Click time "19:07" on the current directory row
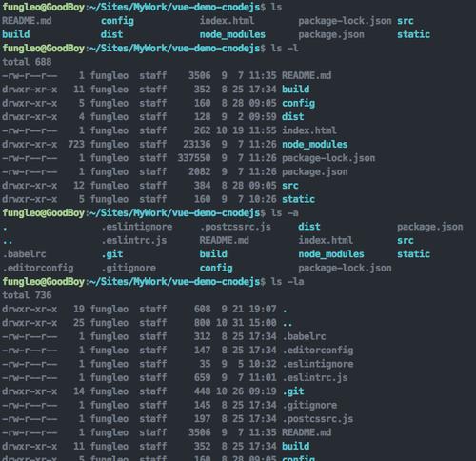 263,309
